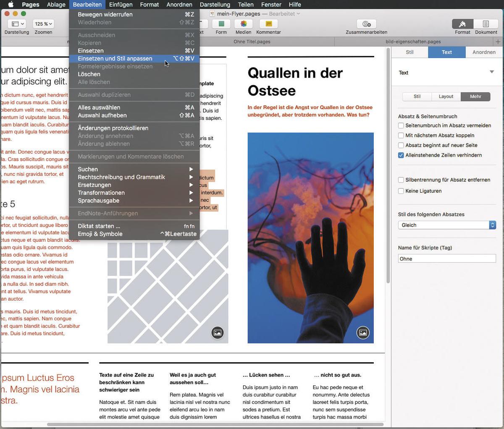Click image replace icon on jellyfish photo
Image resolution: width=504 pixels, height=429 pixels.
point(363,332)
